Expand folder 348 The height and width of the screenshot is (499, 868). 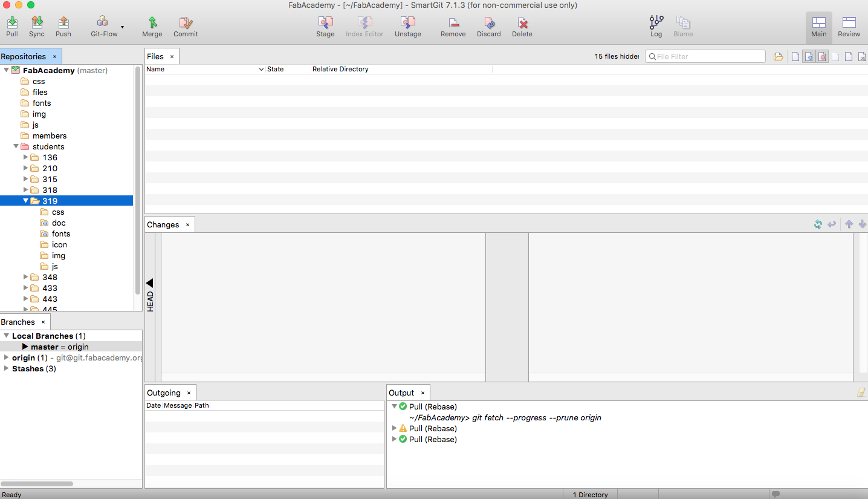[26, 277]
